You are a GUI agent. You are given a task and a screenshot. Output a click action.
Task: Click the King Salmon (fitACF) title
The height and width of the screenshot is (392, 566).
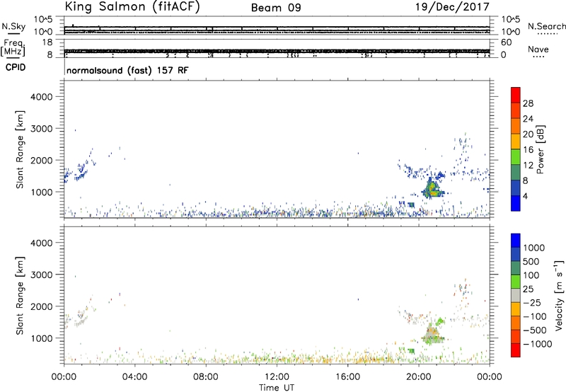[x=132, y=7]
